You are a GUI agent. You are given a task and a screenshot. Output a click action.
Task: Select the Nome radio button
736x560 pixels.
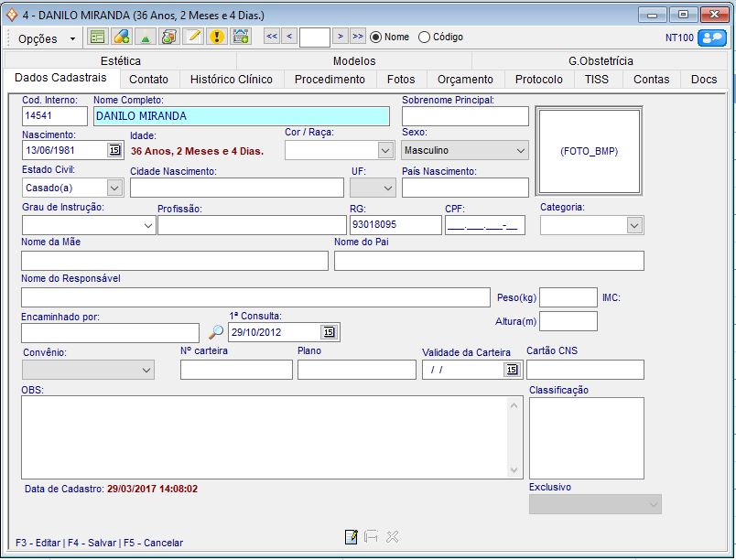pyautogui.click(x=376, y=38)
